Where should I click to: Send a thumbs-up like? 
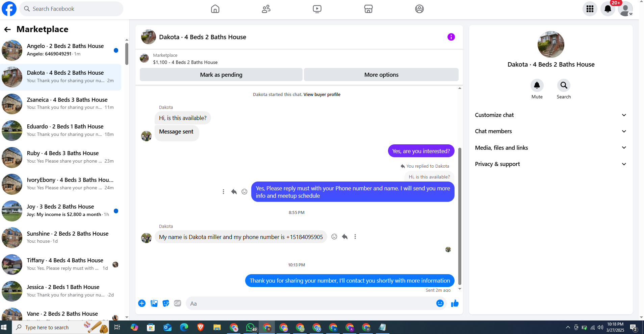455,303
